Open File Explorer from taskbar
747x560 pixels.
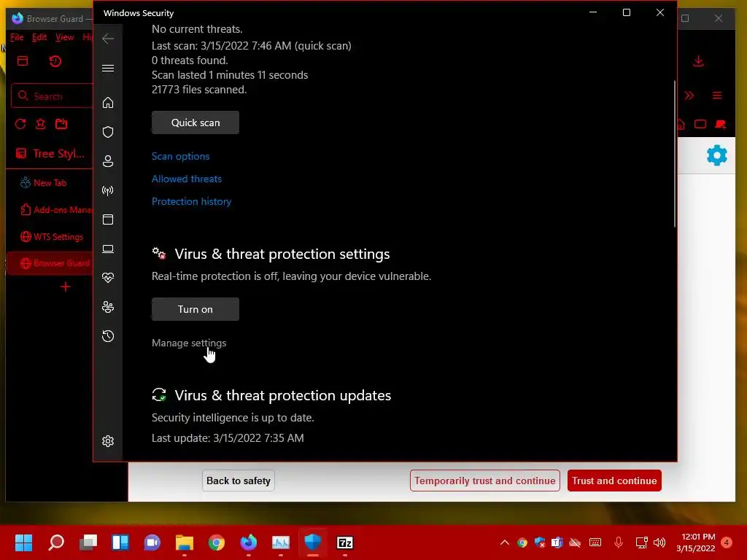(x=185, y=542)
